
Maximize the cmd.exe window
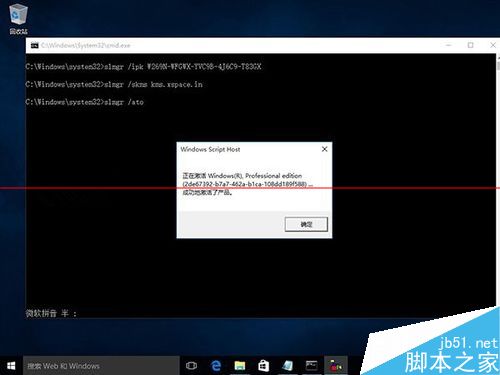click(470, 45)
